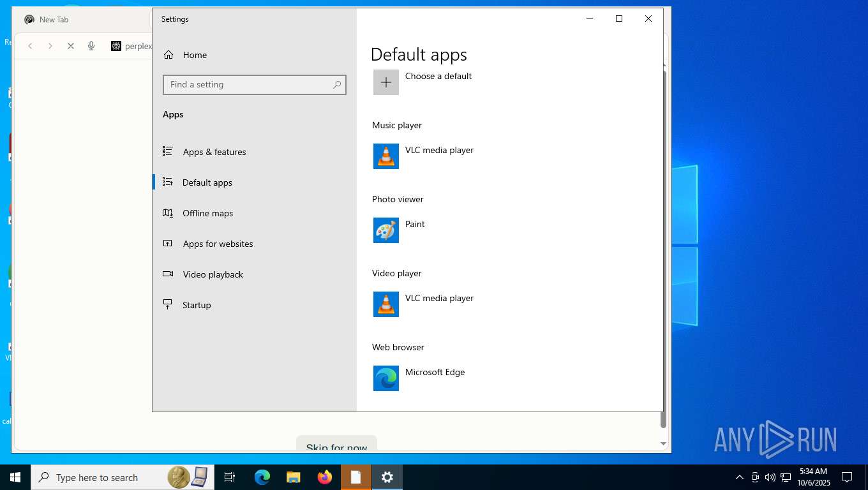Open Task View from the taskbar

pos(230,477)
